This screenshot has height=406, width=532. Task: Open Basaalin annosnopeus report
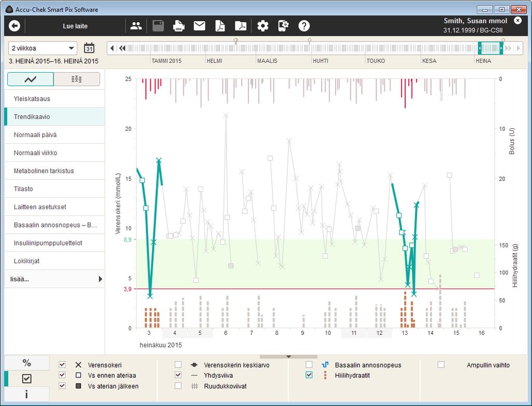(54, 225)
